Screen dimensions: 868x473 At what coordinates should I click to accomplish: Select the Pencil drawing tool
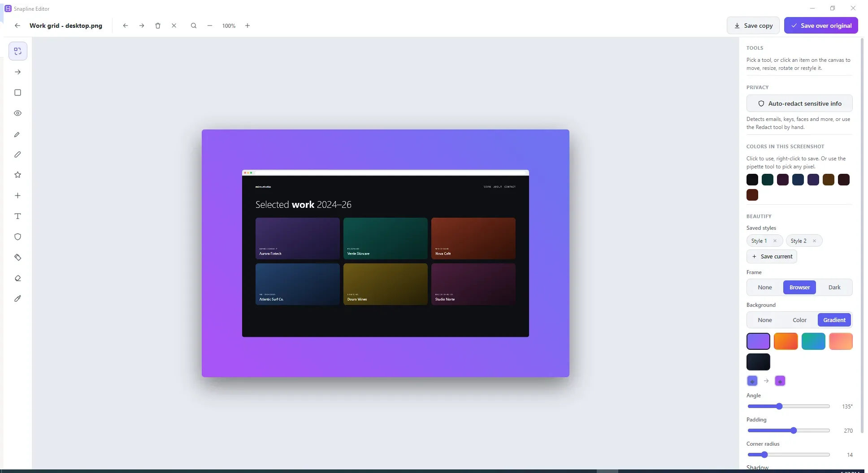pos(18,134)
